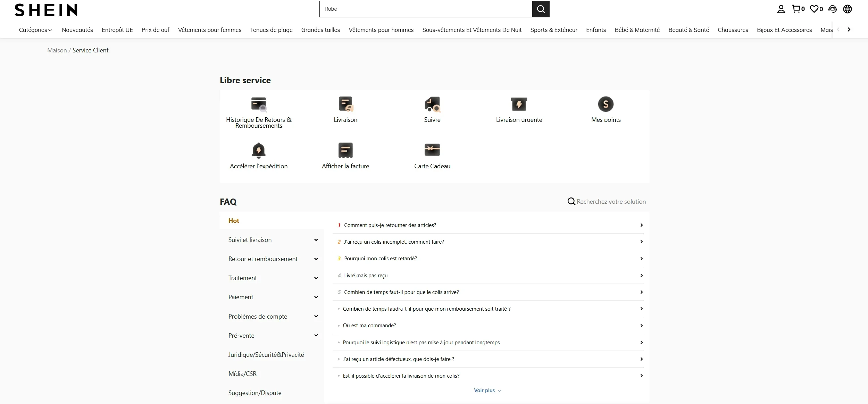
Task: Open Enfants menu item
Action: 596,30
